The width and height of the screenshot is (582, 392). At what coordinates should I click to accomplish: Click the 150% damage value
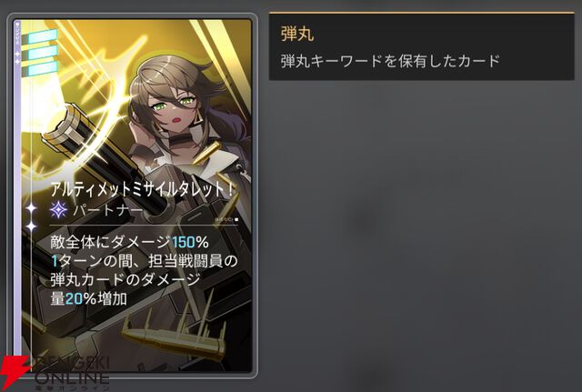[190, 242]
